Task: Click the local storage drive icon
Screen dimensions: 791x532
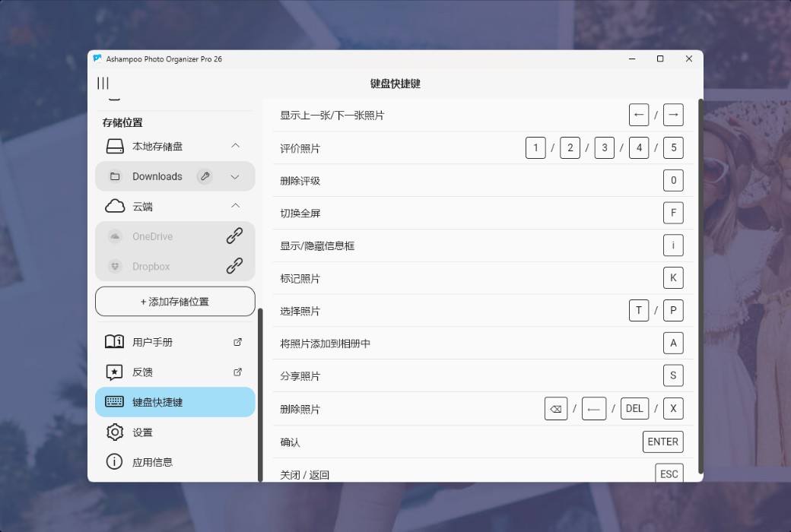Action: click(114, 145)
